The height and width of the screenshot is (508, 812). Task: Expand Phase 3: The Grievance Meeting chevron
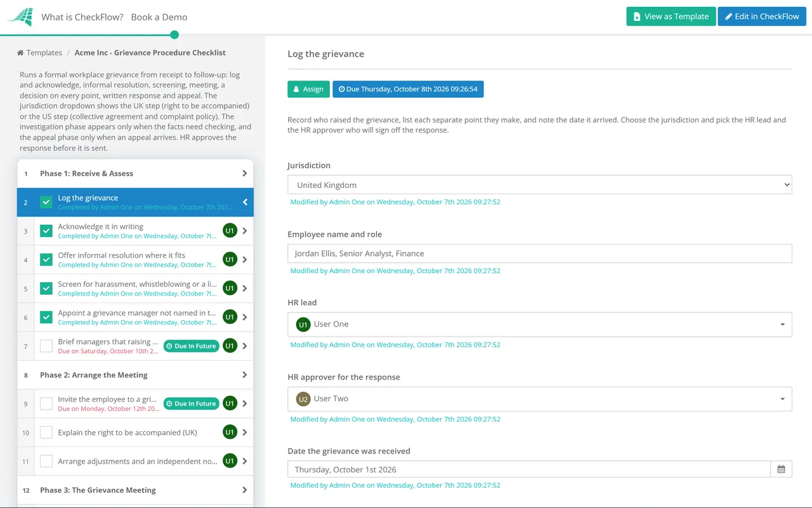tap(245, 490)
